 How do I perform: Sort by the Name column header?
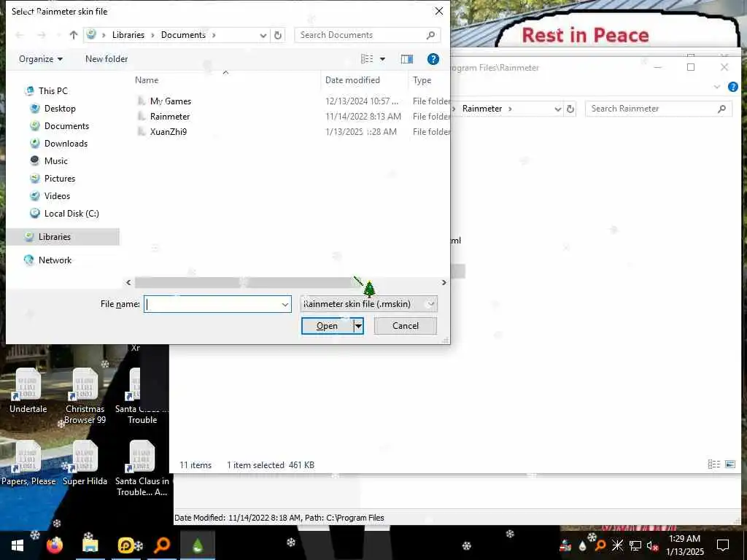point(147,80)
